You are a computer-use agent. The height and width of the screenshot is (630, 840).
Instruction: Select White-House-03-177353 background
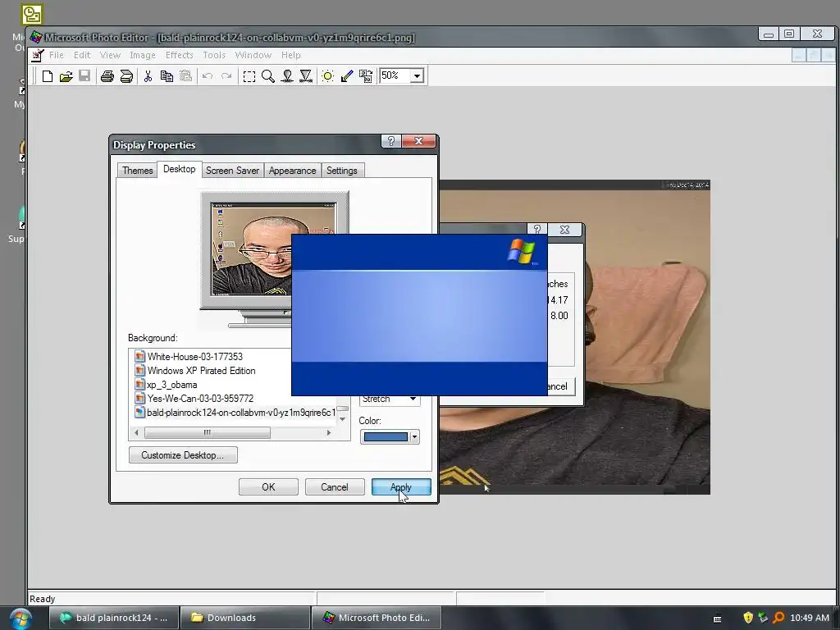(195, 356)
